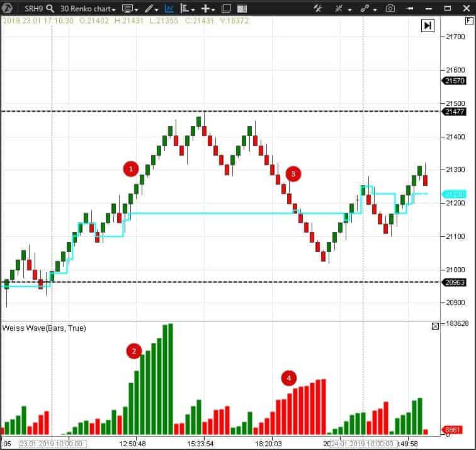Close the chart window
Viewport: 476px width, 450px height.
click(x=467, y=8)
